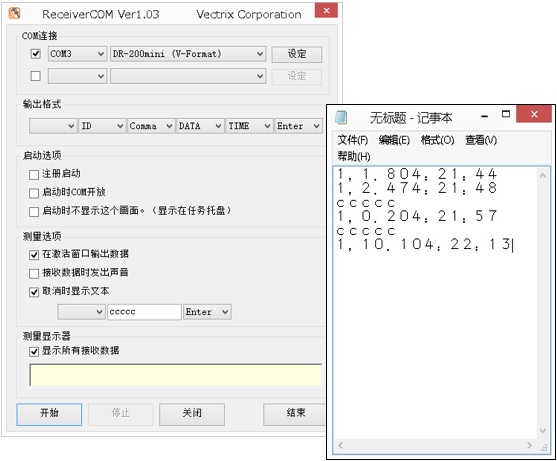Click the line 1,1.804:21:44 in Notepad
557x461 pixels.
[x=417, y=174]
